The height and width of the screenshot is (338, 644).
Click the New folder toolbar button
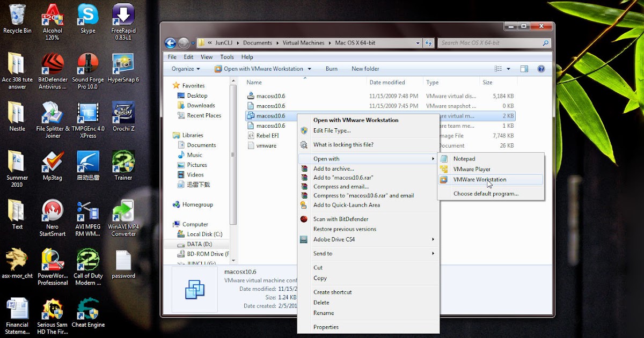[x=365, y=69]
